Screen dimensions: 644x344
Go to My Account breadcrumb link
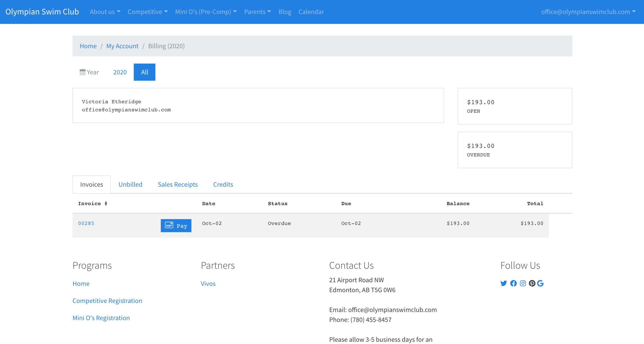[x=122, y=46]
